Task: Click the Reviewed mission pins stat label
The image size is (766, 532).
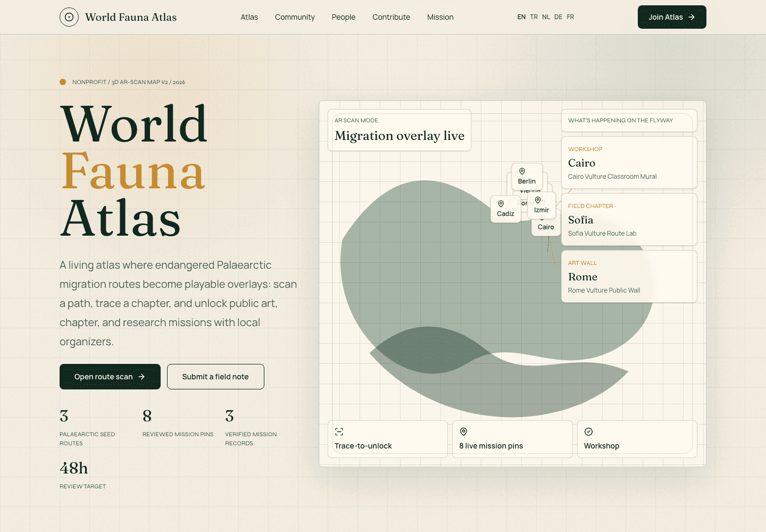Action: pos(178,434)
